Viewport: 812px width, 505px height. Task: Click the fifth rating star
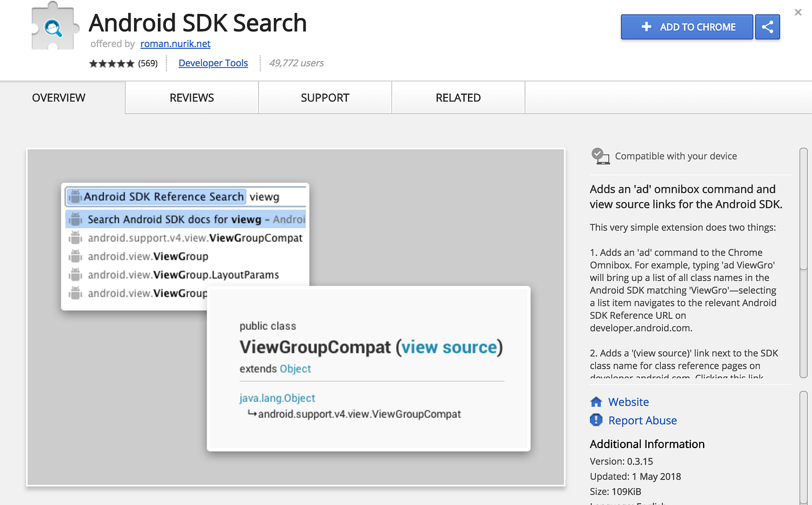tap(130, 63)
